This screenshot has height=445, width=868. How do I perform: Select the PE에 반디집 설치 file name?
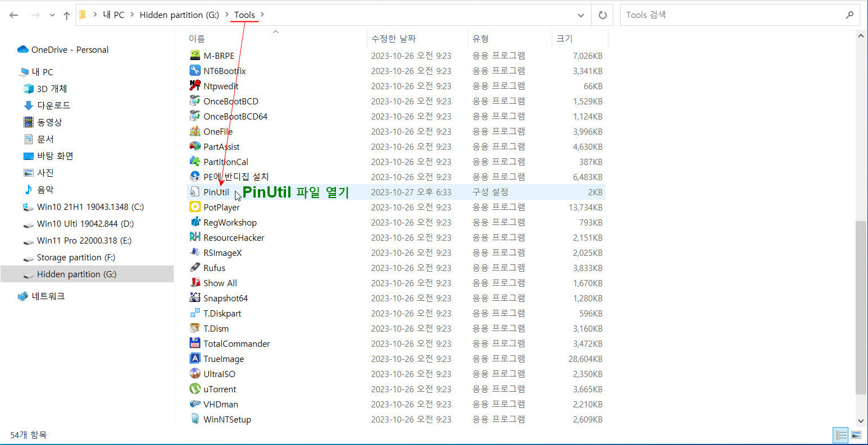(236, 177)
